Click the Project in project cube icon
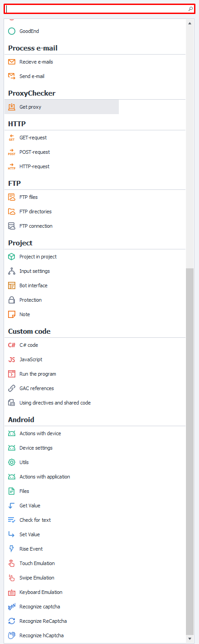The height and width of the screenshot is (644, 199). click(x=12, y=257)
